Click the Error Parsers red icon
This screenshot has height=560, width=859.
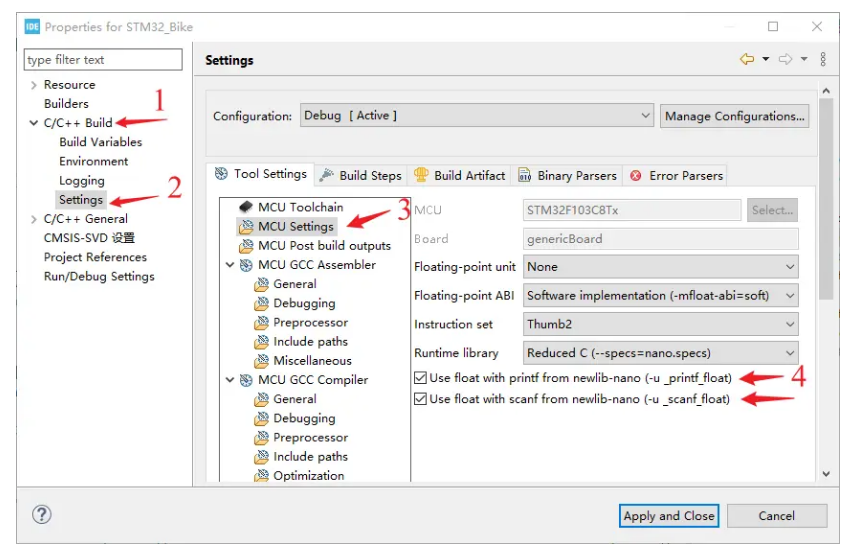(x=635, y=175)
